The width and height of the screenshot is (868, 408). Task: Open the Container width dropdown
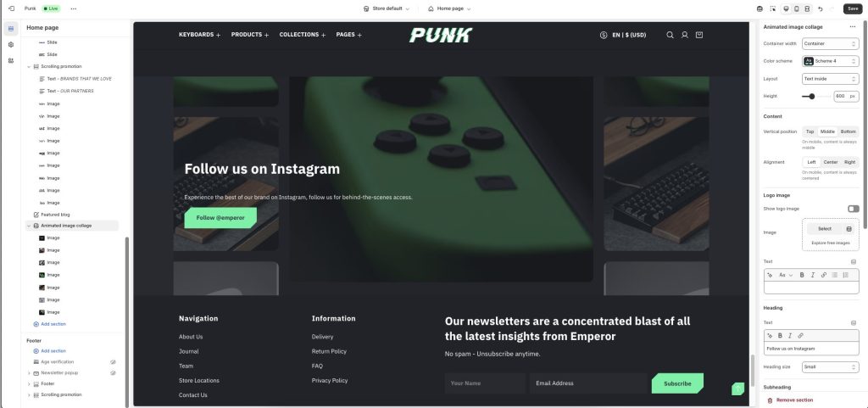(x=831, y=43)
